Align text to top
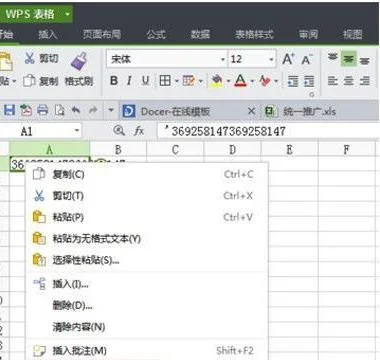This screenshot has height=360, width=380. [x=333, y=59]
